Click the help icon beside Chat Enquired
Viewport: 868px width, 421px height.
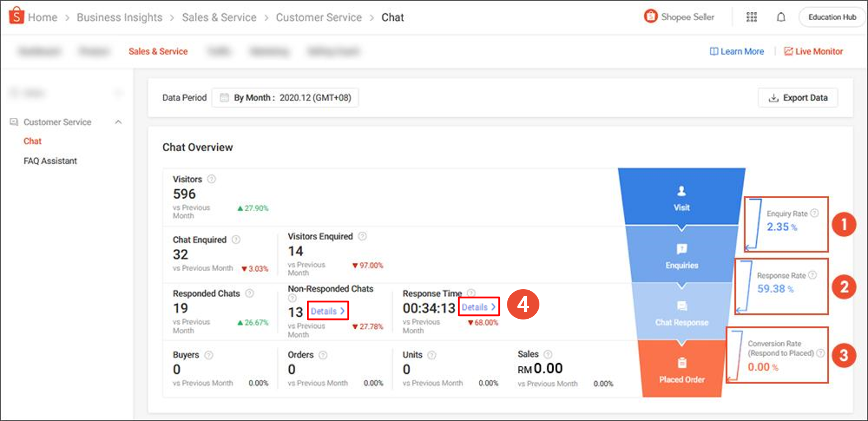point(236,240)
